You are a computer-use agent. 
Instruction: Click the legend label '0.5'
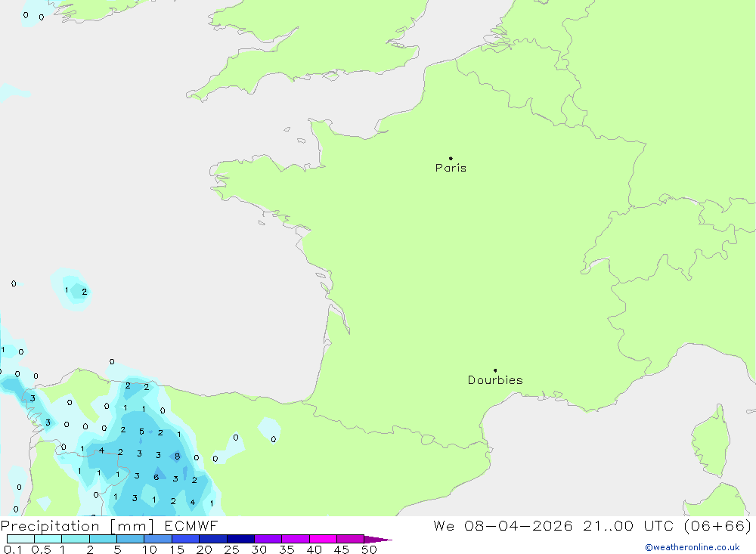pyautogui.click(x=41, y=549)
